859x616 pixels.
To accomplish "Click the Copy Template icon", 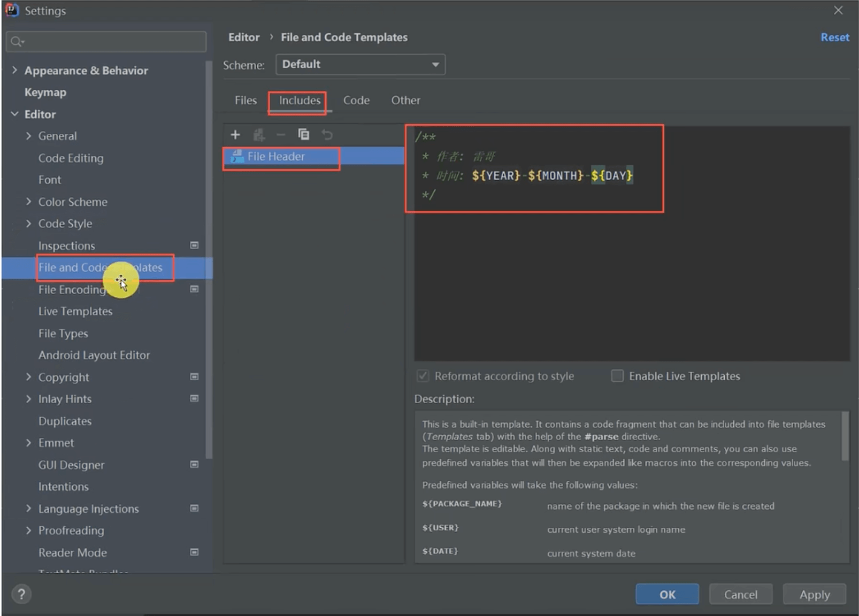I will (x=303, y=135).
